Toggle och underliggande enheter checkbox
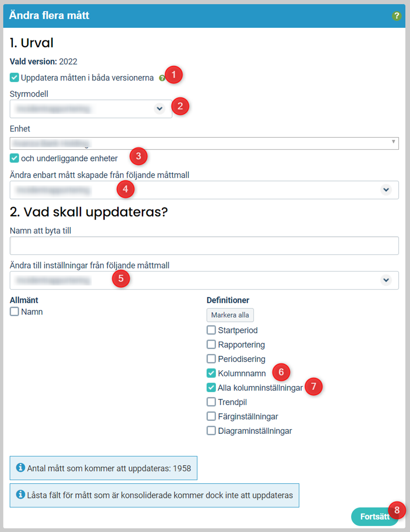Image resolution: width=410 pixels, height=532 pixels. pos(14,158)
